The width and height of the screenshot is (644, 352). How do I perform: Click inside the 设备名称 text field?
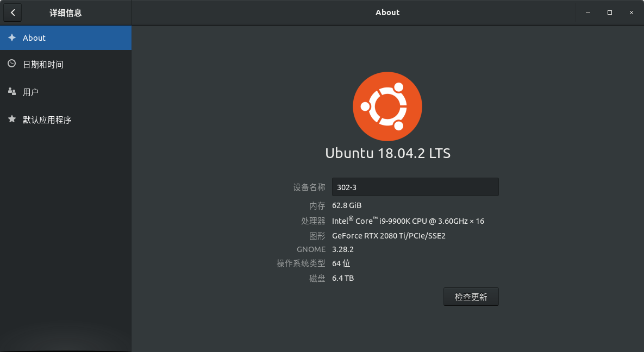pyautogui.click(x=415, y=187)
